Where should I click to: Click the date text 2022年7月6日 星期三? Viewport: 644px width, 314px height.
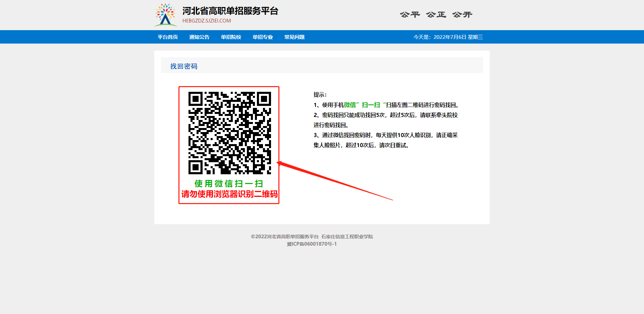[458, 37]
